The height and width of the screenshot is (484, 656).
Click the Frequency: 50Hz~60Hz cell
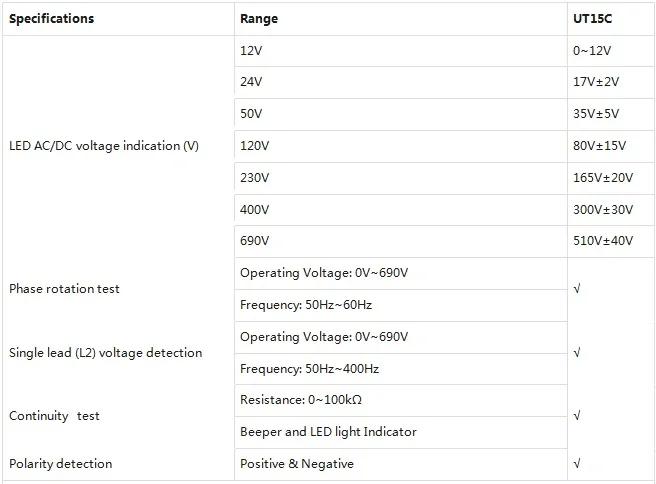[306, 305]
